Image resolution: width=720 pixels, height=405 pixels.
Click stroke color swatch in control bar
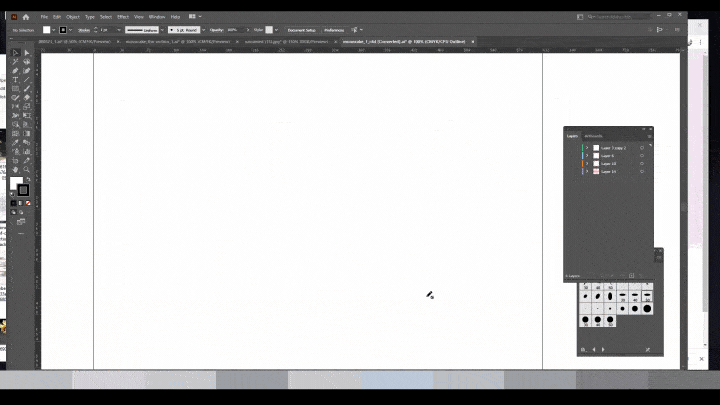click(63, 30)
